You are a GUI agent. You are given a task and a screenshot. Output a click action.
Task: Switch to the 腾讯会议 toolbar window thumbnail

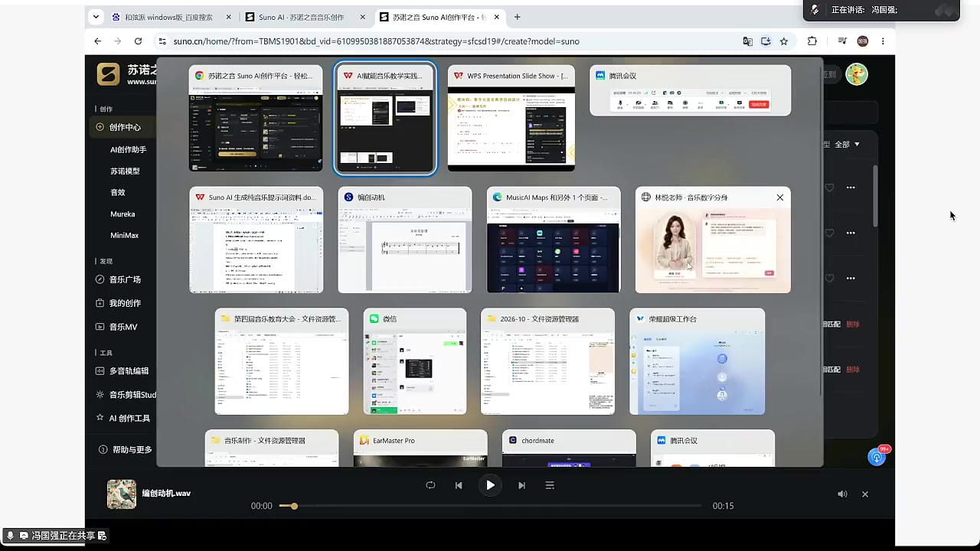(x=690, y=90)
